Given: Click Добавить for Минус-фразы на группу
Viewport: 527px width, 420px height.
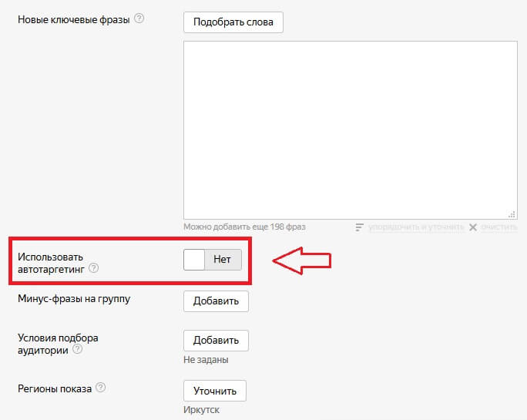Looking at the screenshot, I should click(216, 301).
